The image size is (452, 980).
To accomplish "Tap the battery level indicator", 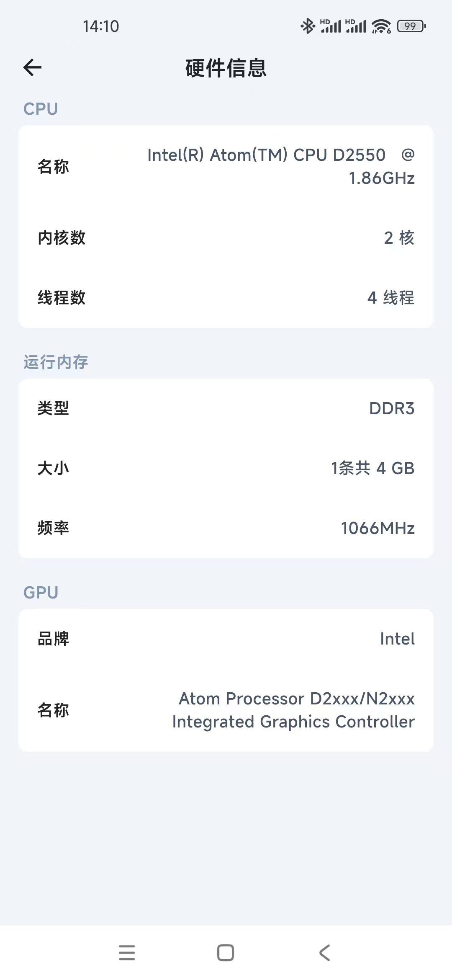I will (x=411, y=26).
